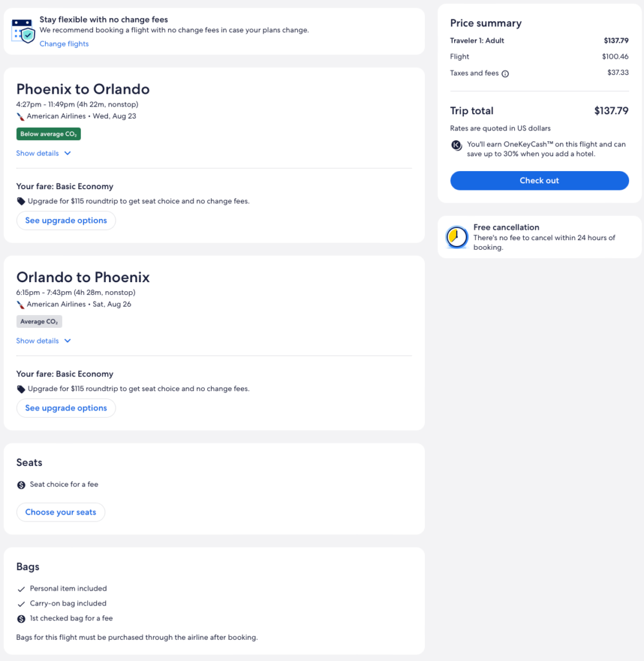This screenshot has width=644, height=661.
Task: Click the OneKeyCash K icon
Action: coord(457,145)
